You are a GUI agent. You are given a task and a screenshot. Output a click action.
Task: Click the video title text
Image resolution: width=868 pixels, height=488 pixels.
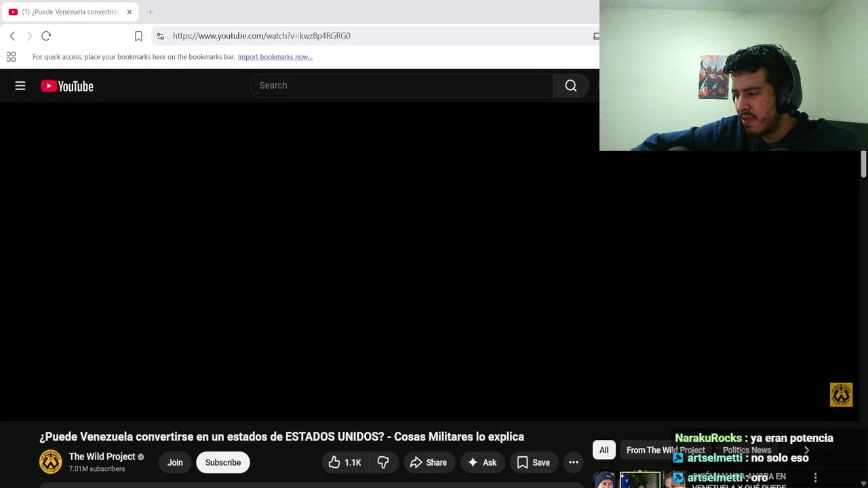[281, 436]
